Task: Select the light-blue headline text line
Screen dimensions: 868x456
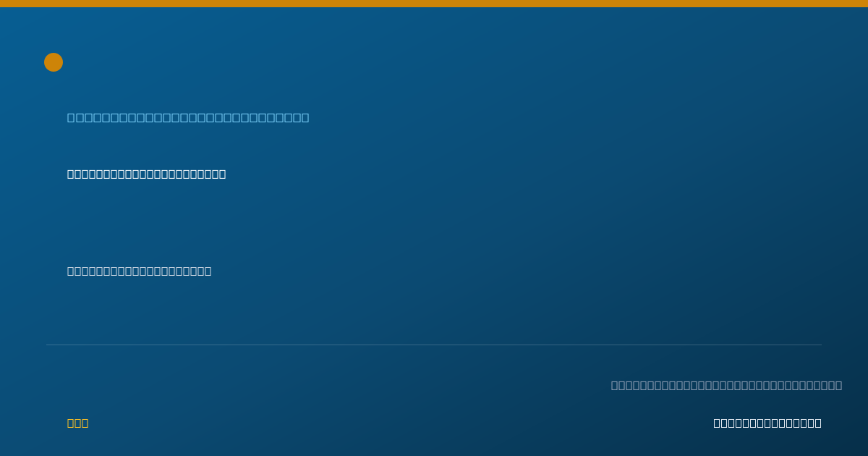Action: click(188, 117)
